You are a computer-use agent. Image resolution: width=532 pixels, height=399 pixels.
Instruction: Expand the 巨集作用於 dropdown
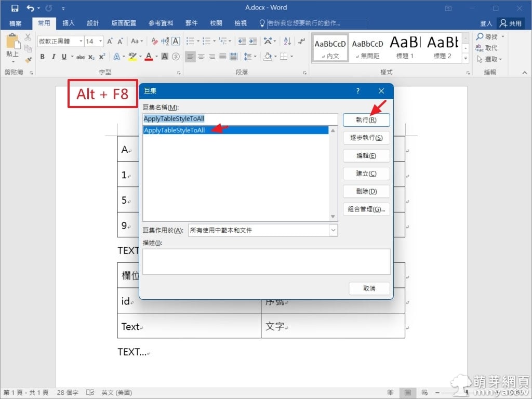(333, 230)
